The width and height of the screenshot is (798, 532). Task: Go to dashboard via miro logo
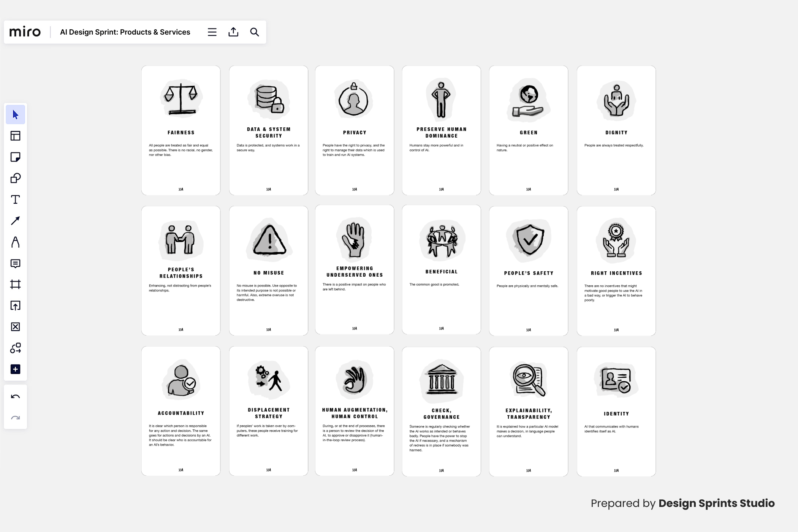click(25, 32)
